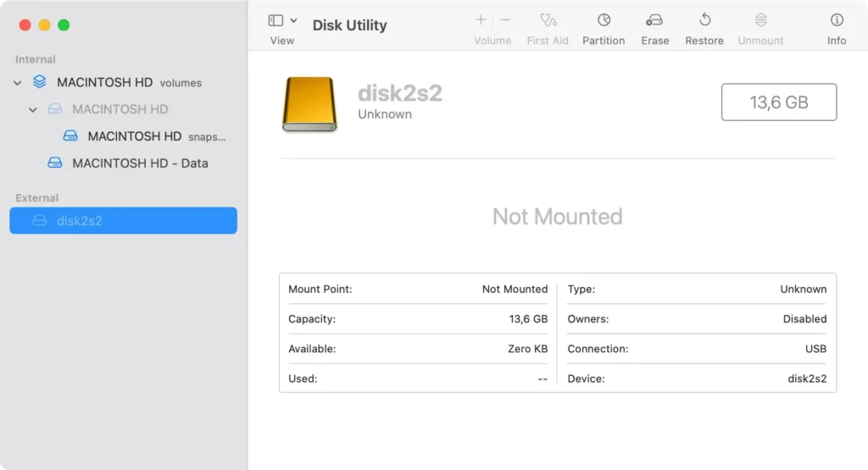Screen dimensions: 868x470
Task: Click the Available 'Zero KB' value
Action: pyautogui.click(x=527, y=349)
